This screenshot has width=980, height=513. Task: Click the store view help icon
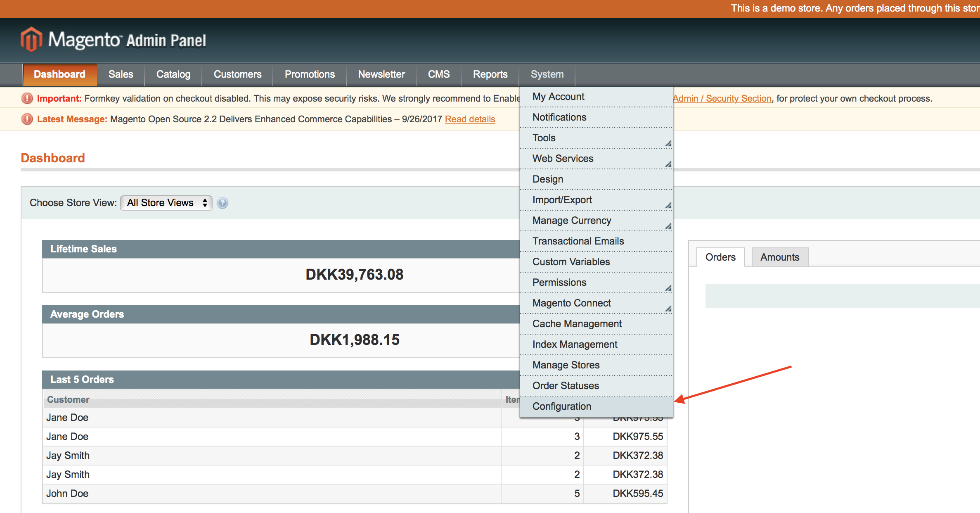click(223, 203)
